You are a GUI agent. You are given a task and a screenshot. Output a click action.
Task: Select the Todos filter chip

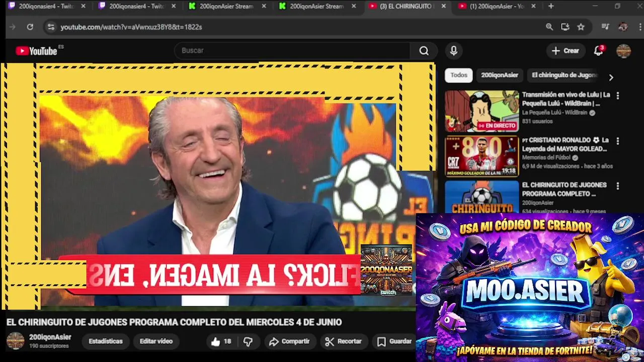coord(459,75)
